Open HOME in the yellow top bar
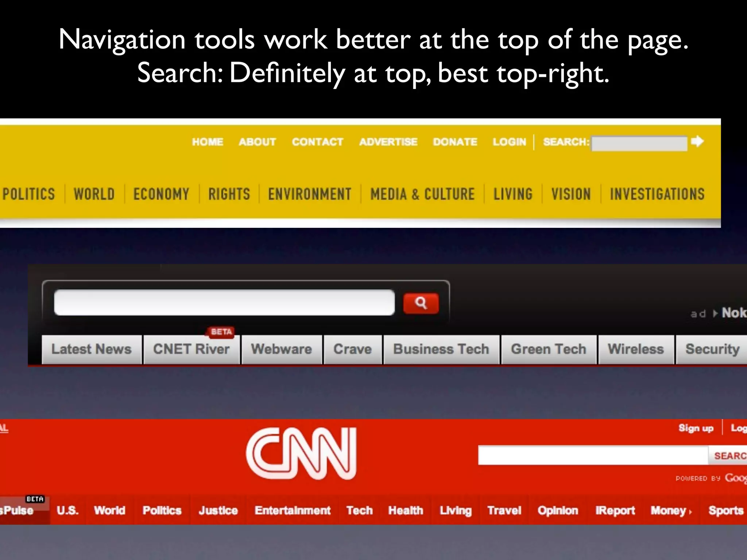747x560 pixels. click(208, 142)
